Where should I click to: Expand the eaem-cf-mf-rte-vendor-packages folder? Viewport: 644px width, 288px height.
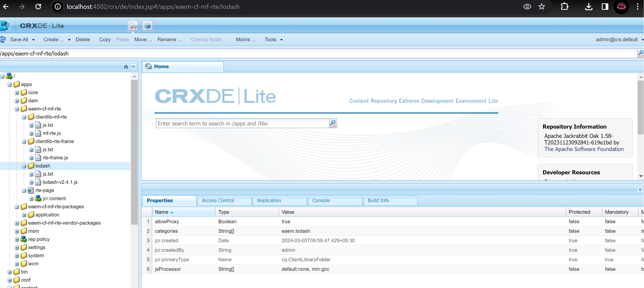tap(17, 223)
